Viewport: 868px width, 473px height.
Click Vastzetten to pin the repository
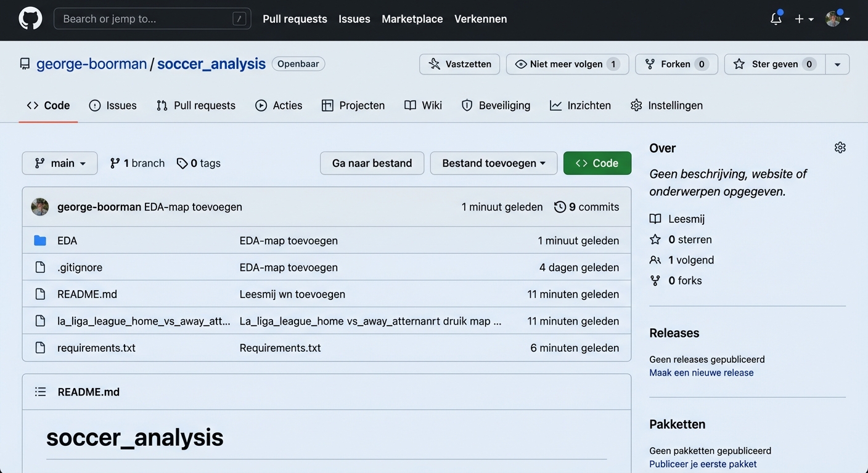[x=459, y=63]
